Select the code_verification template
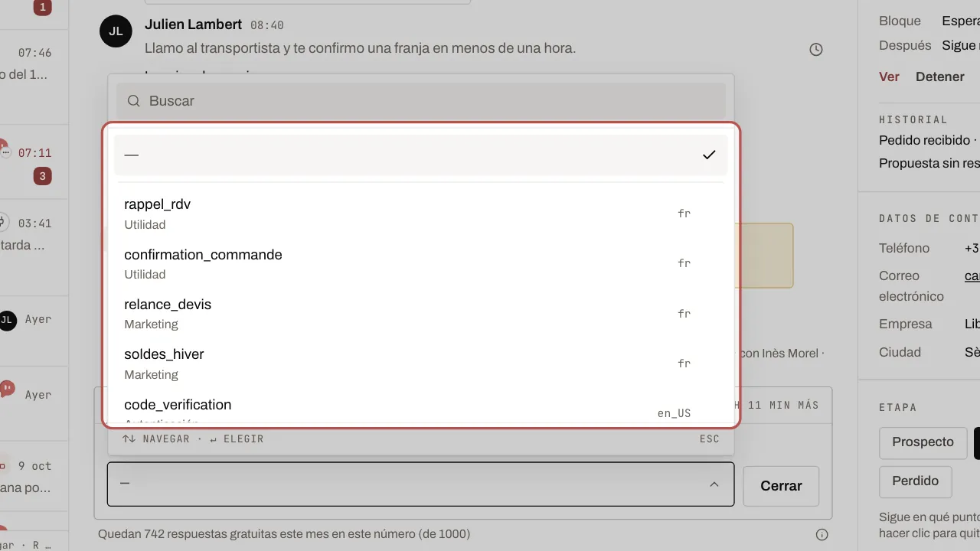The width and height of the screenshot is (980, 551). coord(421,406)
